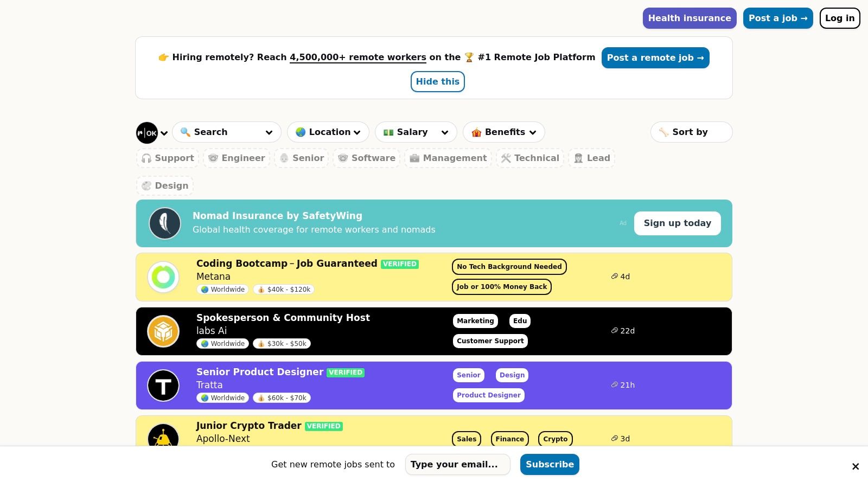Open the Location dropdown
The image size is (868, 488).
pyautogui.click(x=328, y=132)
